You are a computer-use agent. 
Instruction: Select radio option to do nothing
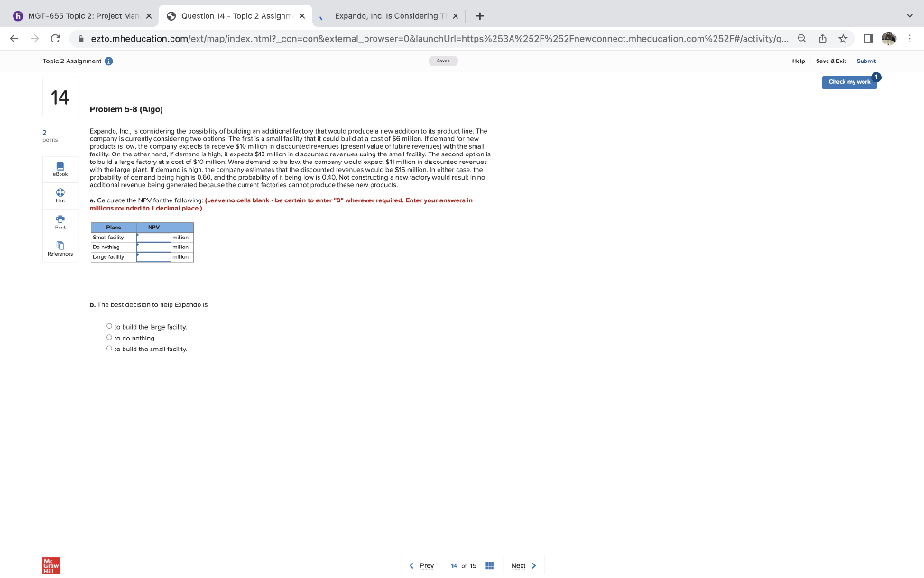click(x=108, y=338)
